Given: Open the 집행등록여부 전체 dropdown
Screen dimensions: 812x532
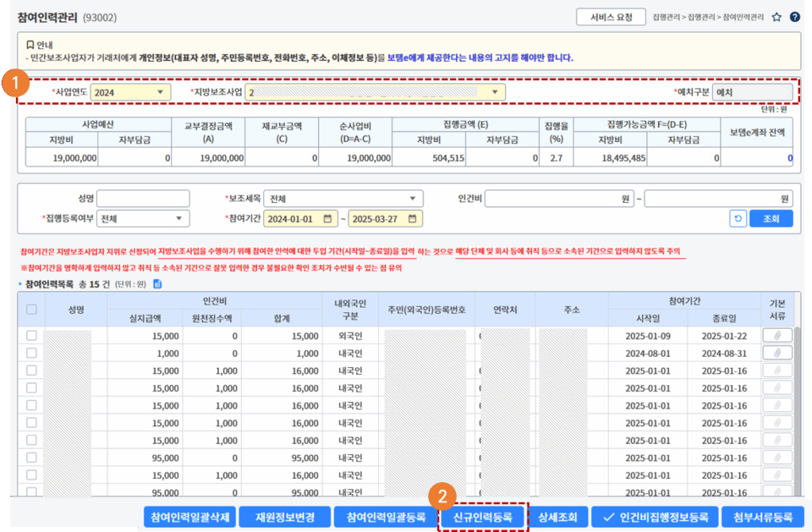Looking at the screenshot, I should click(x=143, y=219).
